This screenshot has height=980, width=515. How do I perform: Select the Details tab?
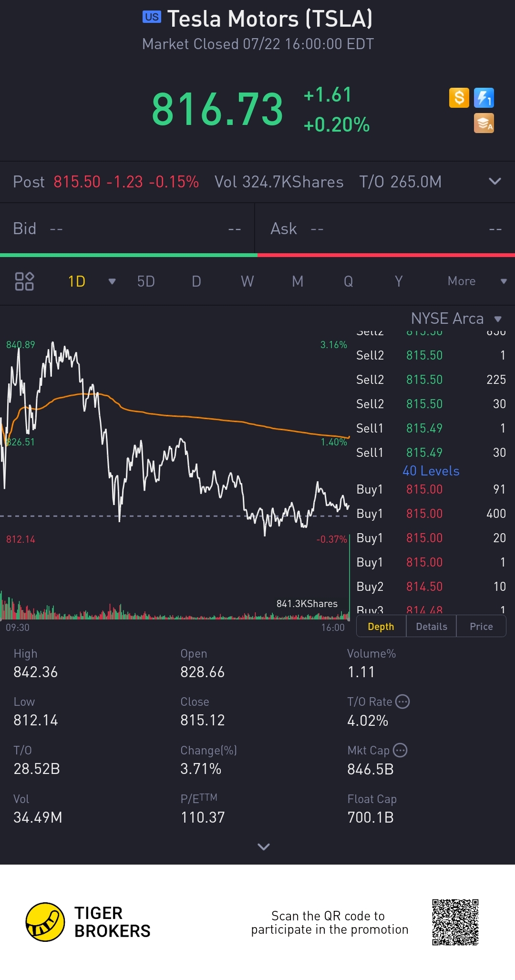point(432,627)
